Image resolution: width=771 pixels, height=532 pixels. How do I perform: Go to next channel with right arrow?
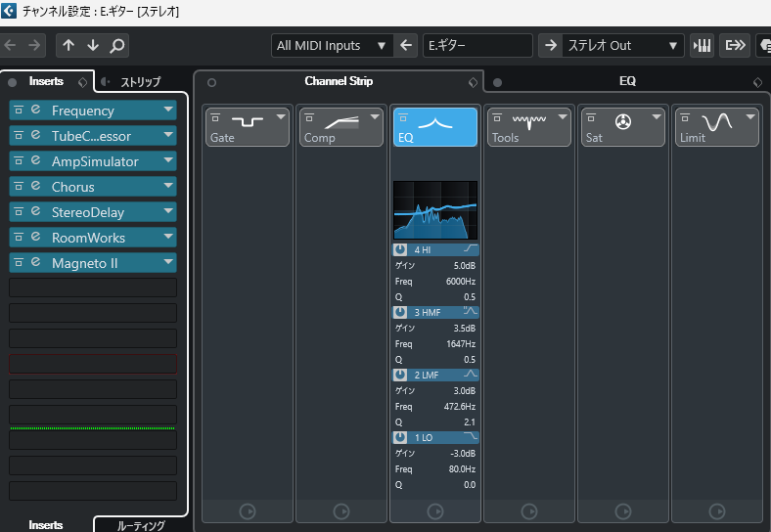34,45
